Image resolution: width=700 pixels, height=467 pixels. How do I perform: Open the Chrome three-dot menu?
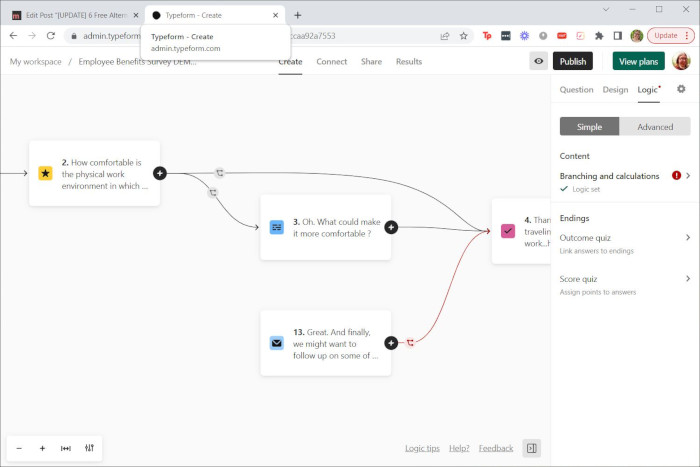coord(687,36)
